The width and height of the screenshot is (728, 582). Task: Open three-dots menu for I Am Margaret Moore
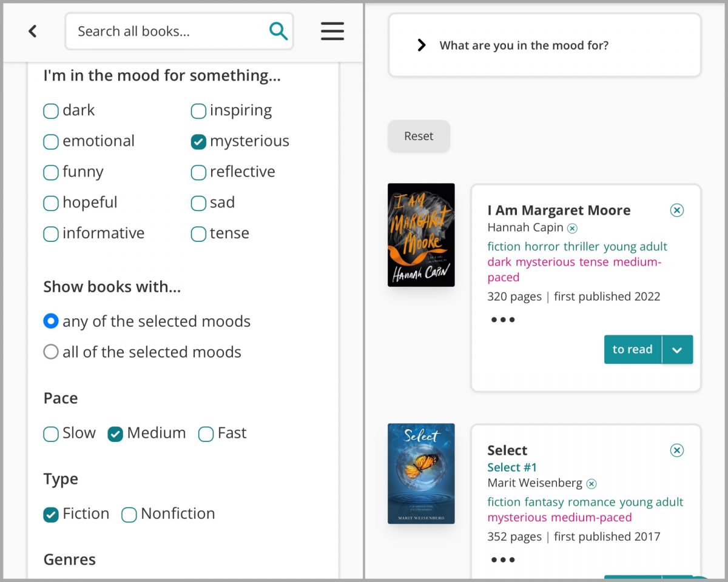tap(502, 319)
